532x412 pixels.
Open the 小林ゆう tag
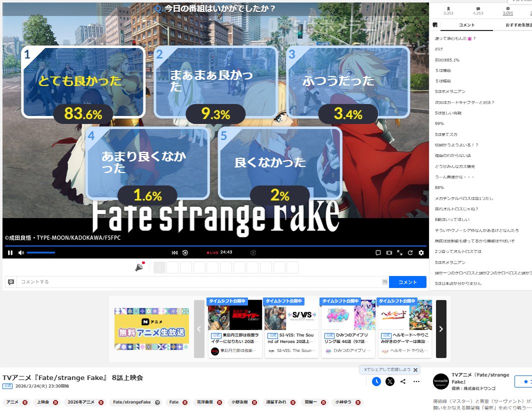coord(343,402)
